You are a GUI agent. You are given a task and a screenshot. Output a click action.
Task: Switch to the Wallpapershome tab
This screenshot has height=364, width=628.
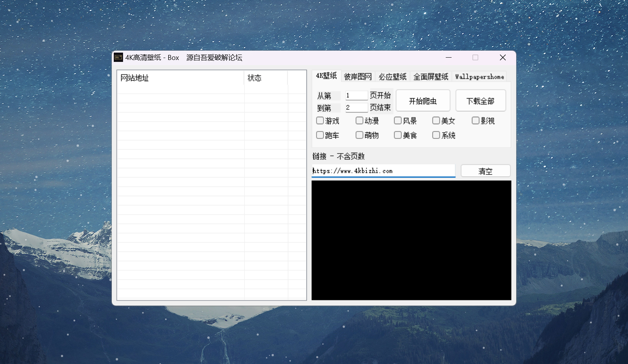coord(479,77)
